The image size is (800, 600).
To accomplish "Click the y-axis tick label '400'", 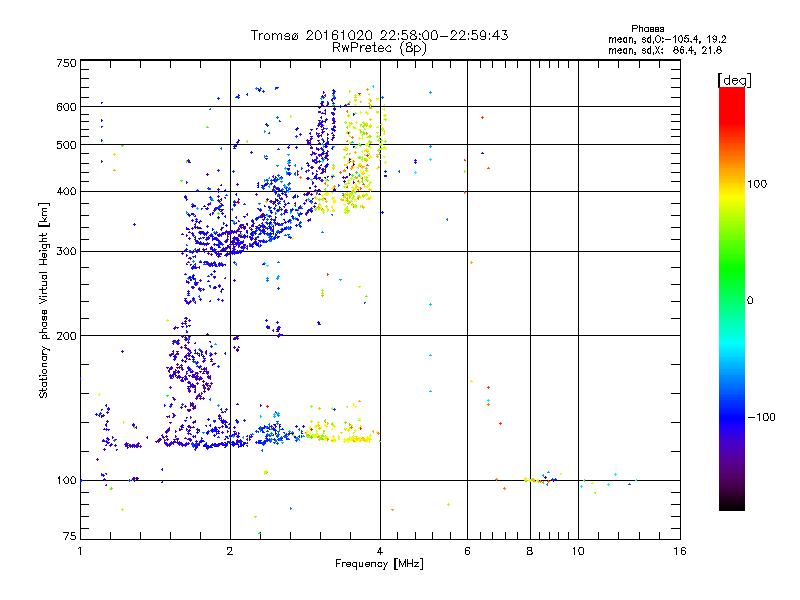I will pos(66,192).
